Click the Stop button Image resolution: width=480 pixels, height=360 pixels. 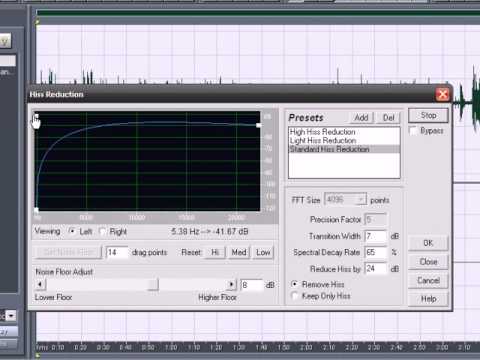(428, 115)
